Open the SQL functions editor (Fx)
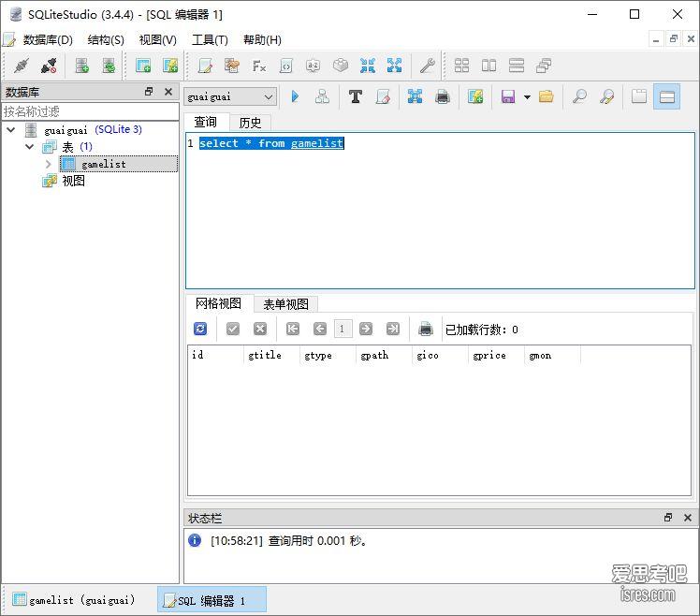 [x=259, y=66]
